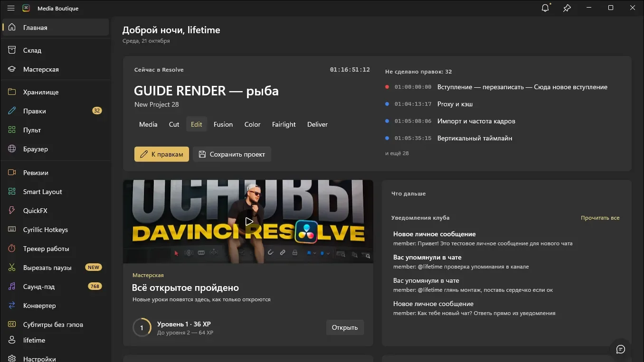
Task: Open Настройки settings
Action: tap(56, 358)
